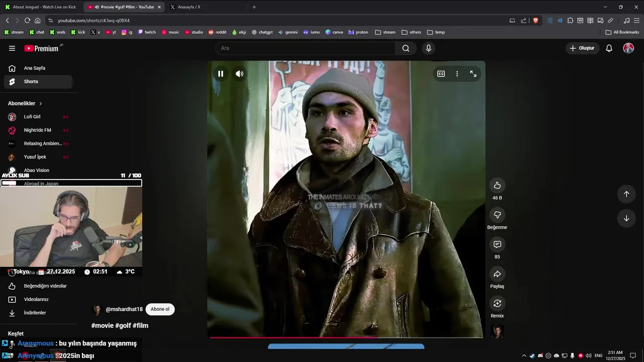Subscribe with the Abone ol button

coord(160,309)
